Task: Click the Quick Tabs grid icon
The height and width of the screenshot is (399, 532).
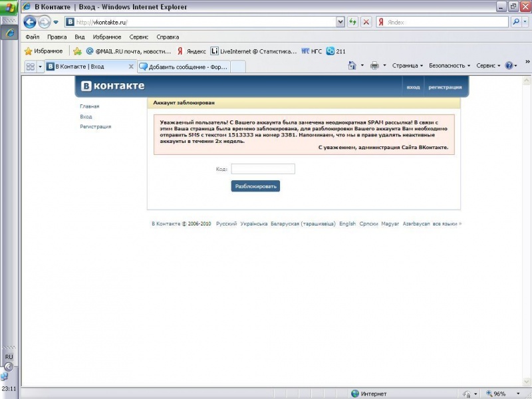Action: point(30,66)
